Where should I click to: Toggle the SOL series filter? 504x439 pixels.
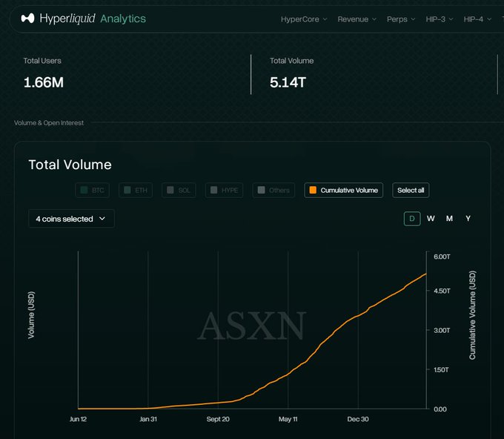pos(179,190)
